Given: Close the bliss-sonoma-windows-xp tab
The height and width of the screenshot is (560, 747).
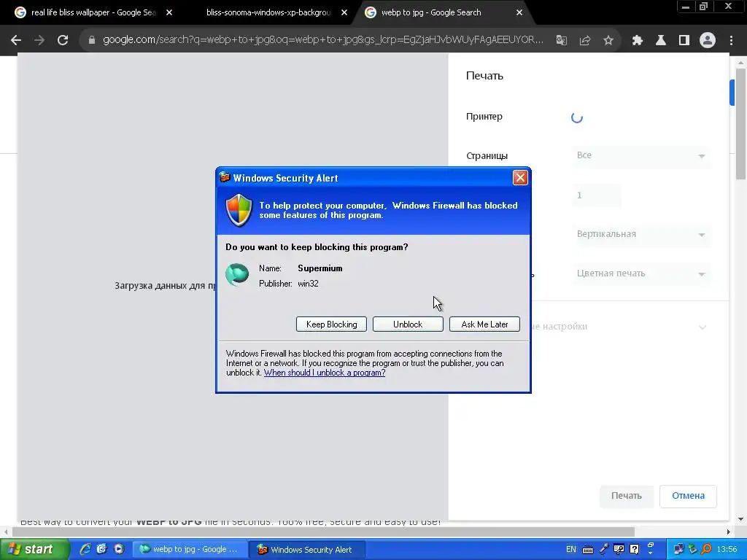Looking at the screenshot, I should (x=344, y=13).
